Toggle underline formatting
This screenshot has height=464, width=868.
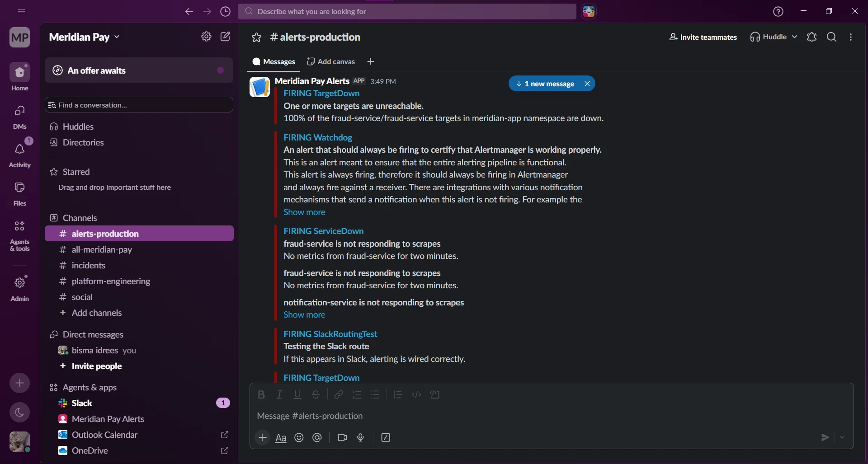click(297, 394)
